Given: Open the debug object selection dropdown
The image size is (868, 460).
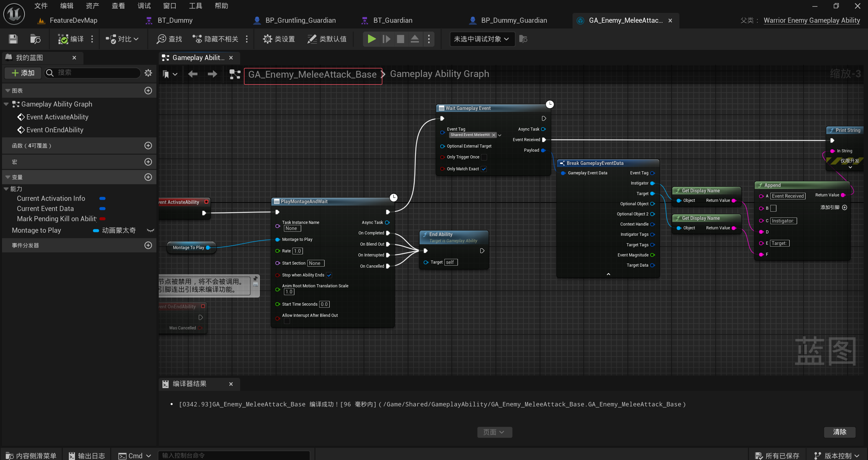Looking at the screenshot, I should [x=481, y=39].
